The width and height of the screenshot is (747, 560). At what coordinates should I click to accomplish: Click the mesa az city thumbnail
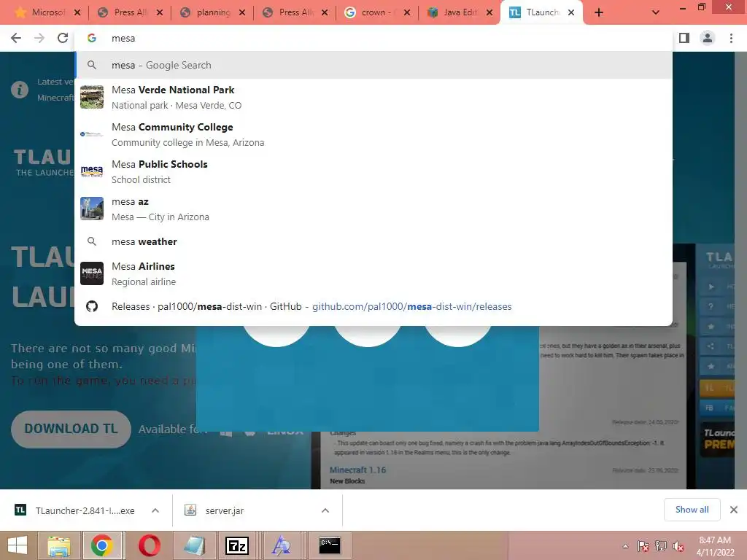92,209
